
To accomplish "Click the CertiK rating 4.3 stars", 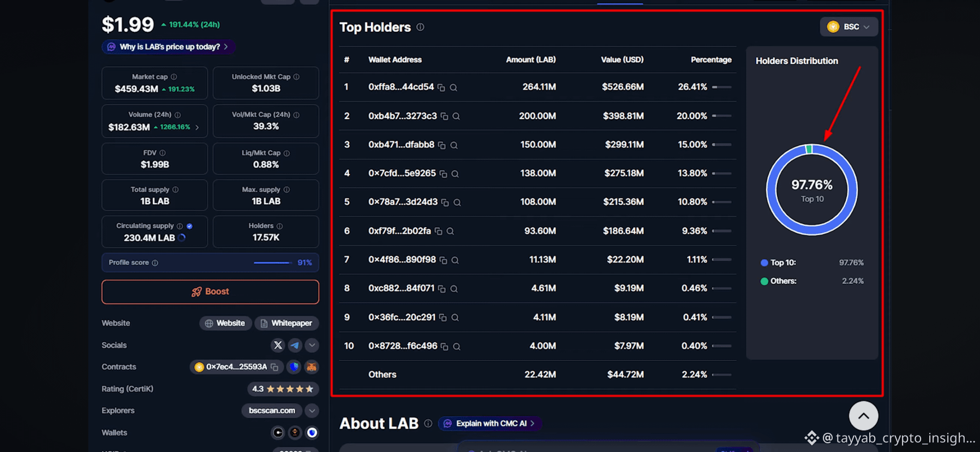I will tap(283, 389).
